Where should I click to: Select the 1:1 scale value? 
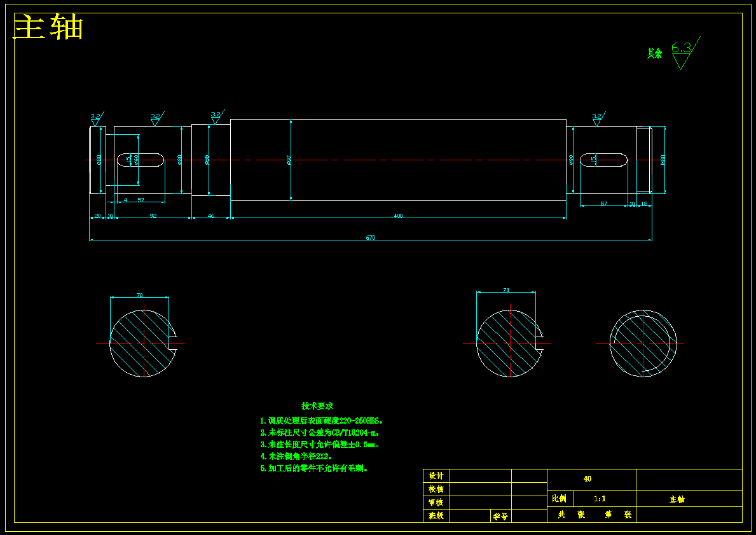(x=600, y=498)
